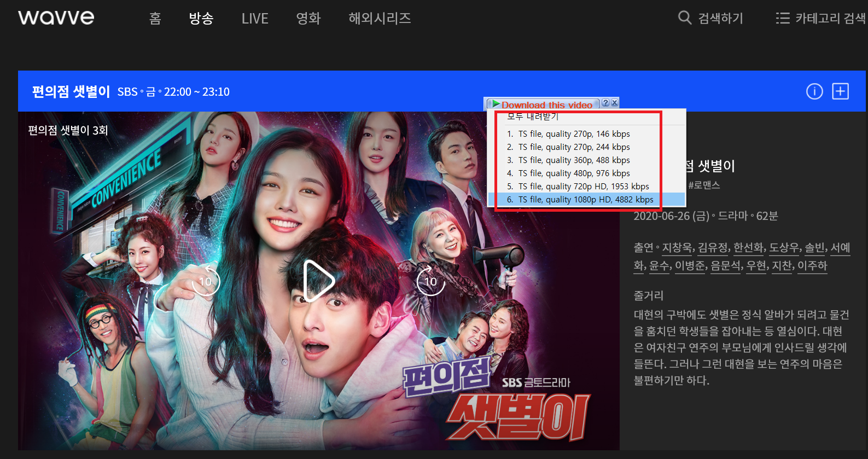Image resolution: width=868 pixels, height=459 pixels.
Task: Choose TS file quality 480p, 976 kbps
Action: (x=586, y=173)
